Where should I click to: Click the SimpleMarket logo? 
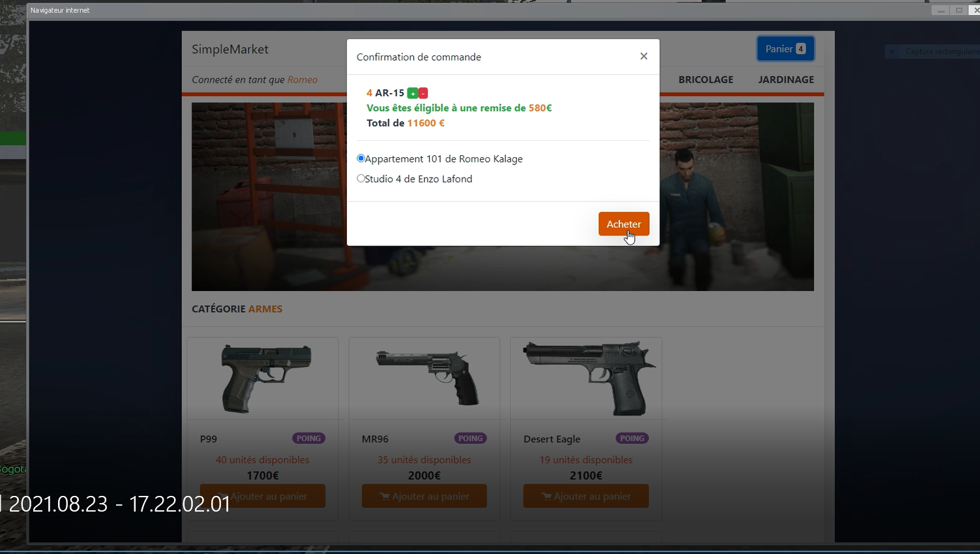[230, 50]
